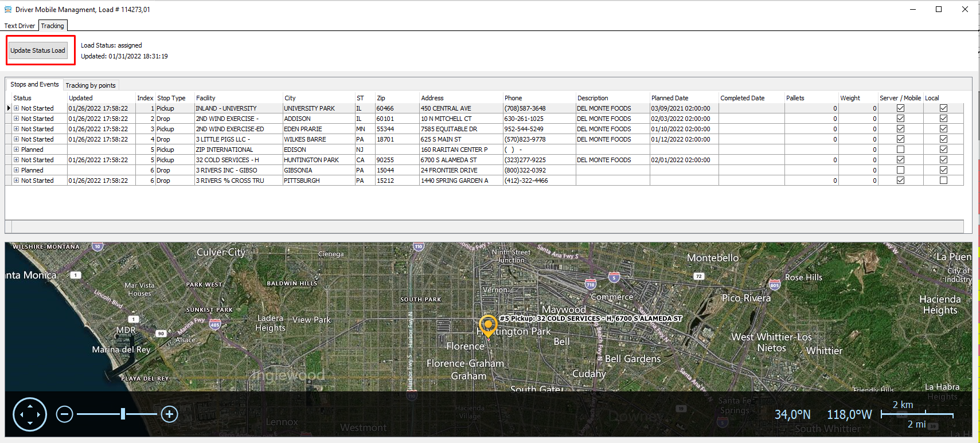This screenshot has width=980, height=443.
Task: Toggle Server/Mobile checkbox for ZIP INTERNATIONAL row
Action: [900, 150]
